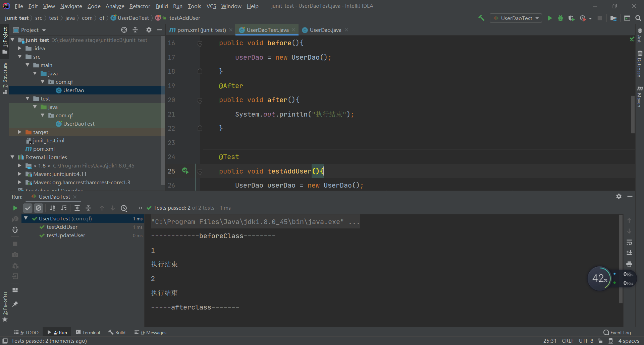Expand the .idea folder
644x345 pixels.
click(20, 48)
